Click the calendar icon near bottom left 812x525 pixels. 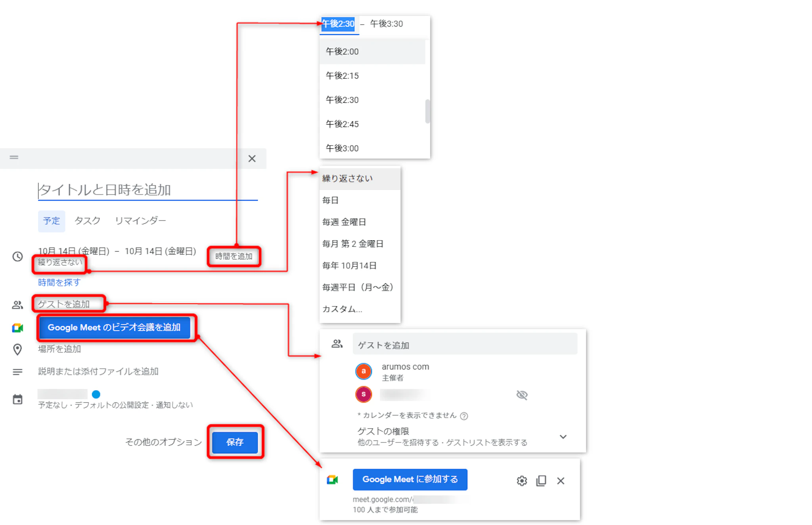click(17, 399)
